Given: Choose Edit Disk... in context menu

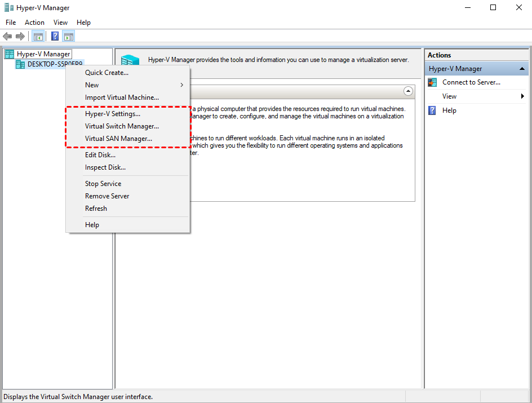Looking at the screenshot, I should coord(128,155).
